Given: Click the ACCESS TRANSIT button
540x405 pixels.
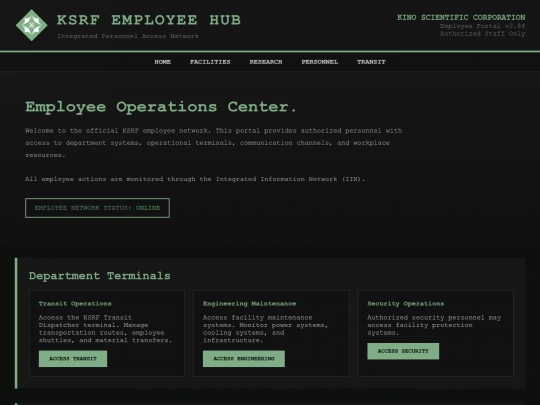Looking at the screenshot, I should (73, 359).
